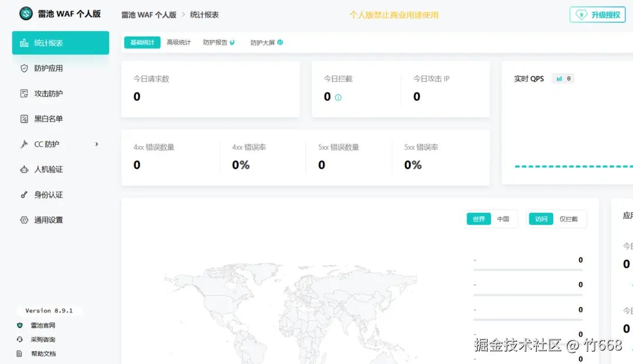Click the info icon next to 今日拦截
The width and height of the screenshot is (633, 364).
pos(338,97)
